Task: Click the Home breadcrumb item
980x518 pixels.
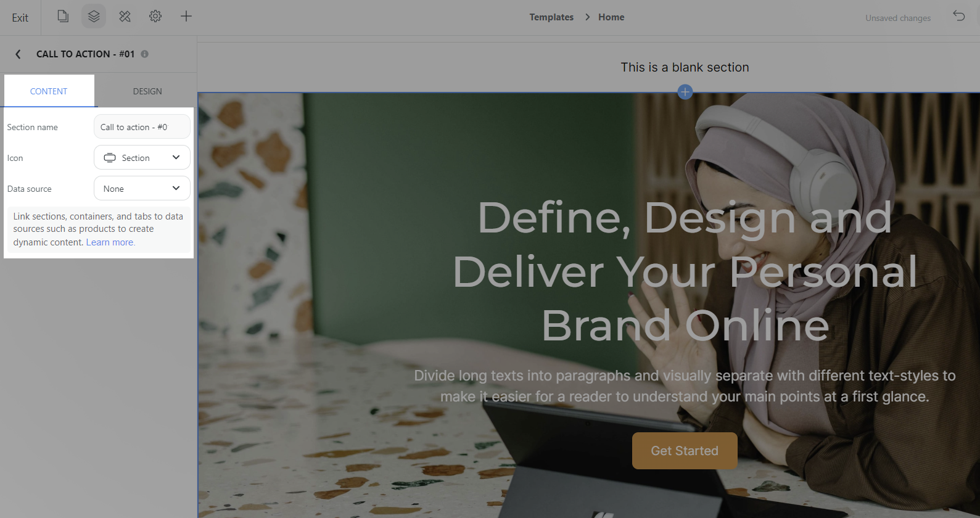Action: click(611, 17)
